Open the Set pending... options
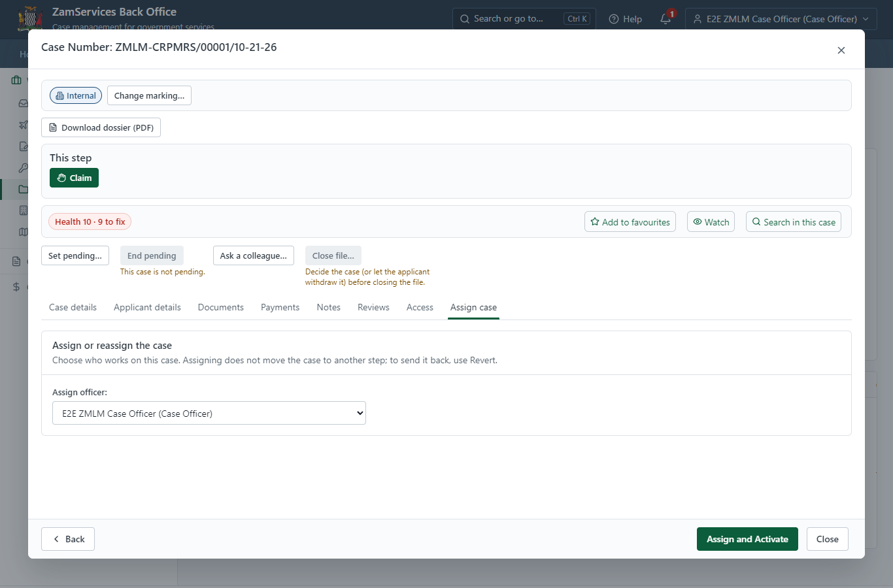The image size is (893, 588). 75,255
